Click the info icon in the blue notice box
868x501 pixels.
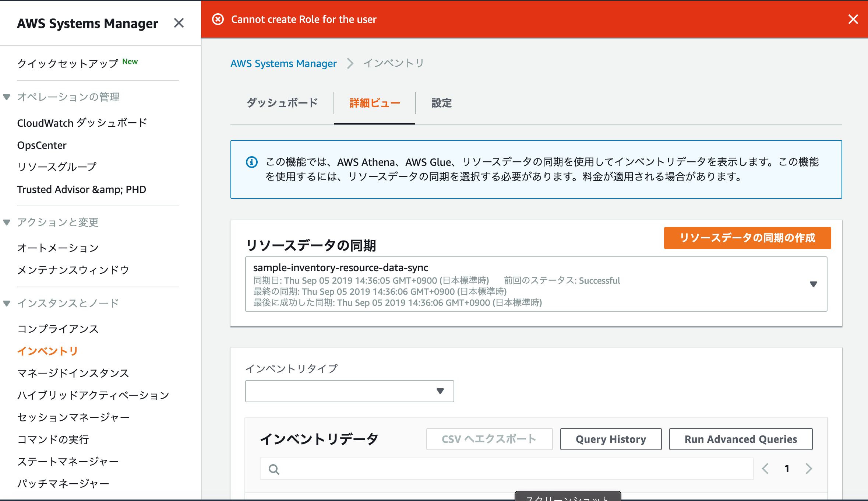250,162
